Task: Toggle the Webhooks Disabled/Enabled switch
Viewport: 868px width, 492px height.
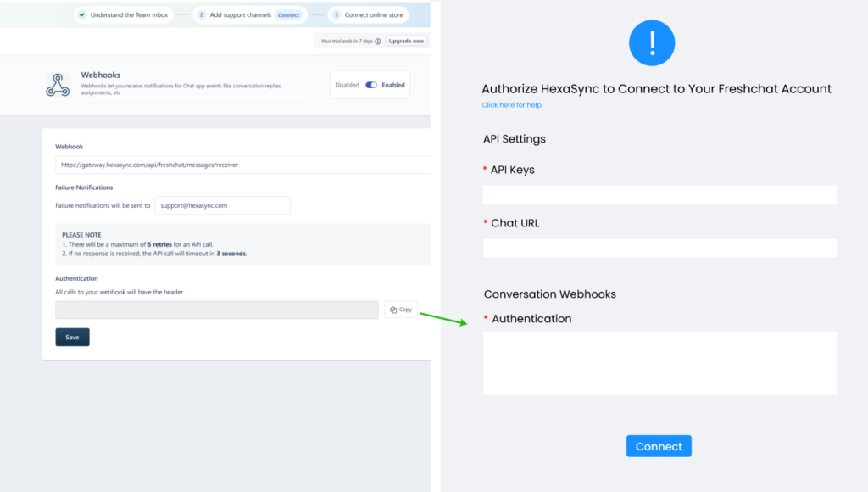Action: click(x=371, y=85)
